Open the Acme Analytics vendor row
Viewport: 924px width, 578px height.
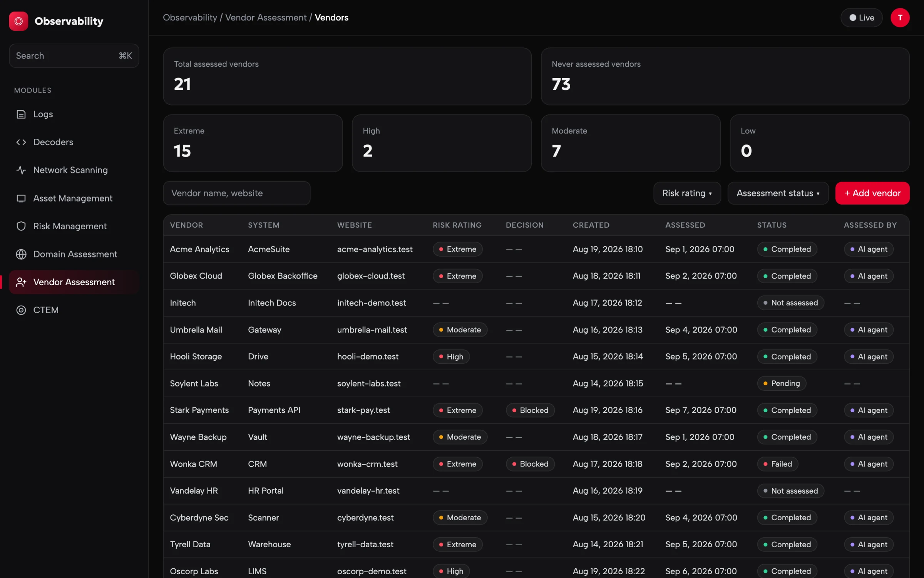coord(536,249)
